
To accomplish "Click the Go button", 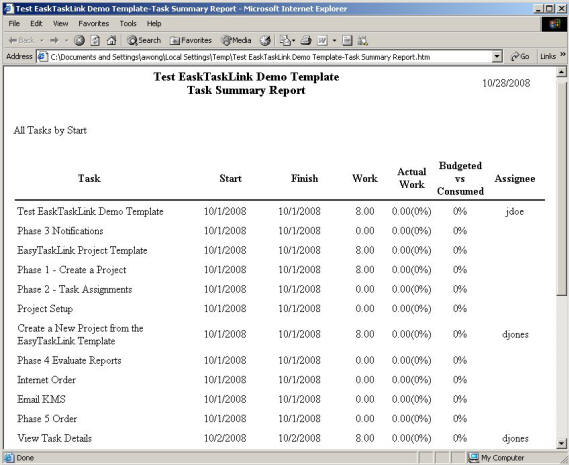I will coord(520,57).
